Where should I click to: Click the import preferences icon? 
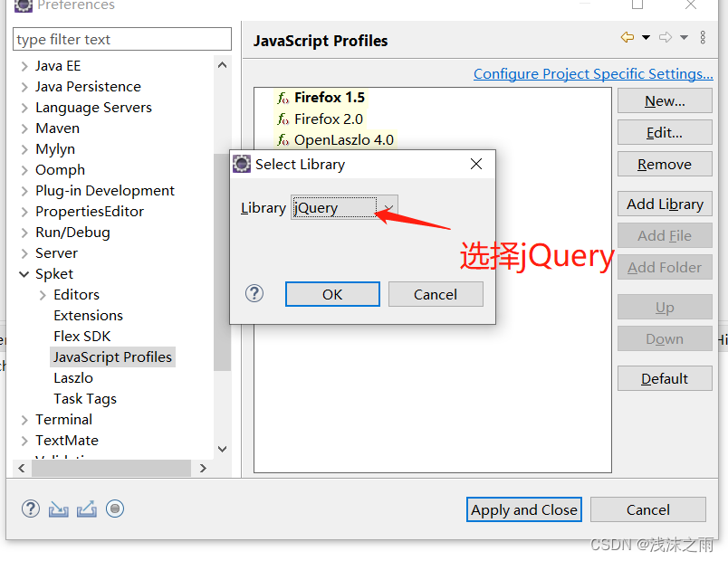tap(59, 509)
